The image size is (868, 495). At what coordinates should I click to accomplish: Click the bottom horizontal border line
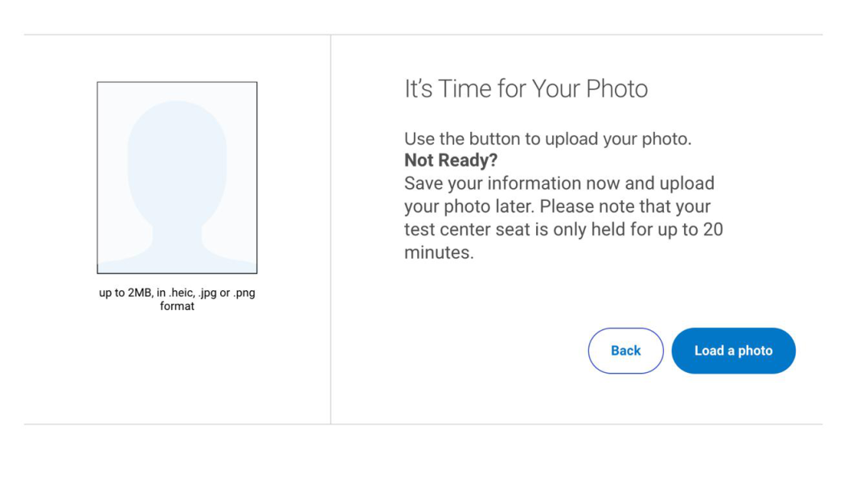pyautogui.click(x=423, y=424)
